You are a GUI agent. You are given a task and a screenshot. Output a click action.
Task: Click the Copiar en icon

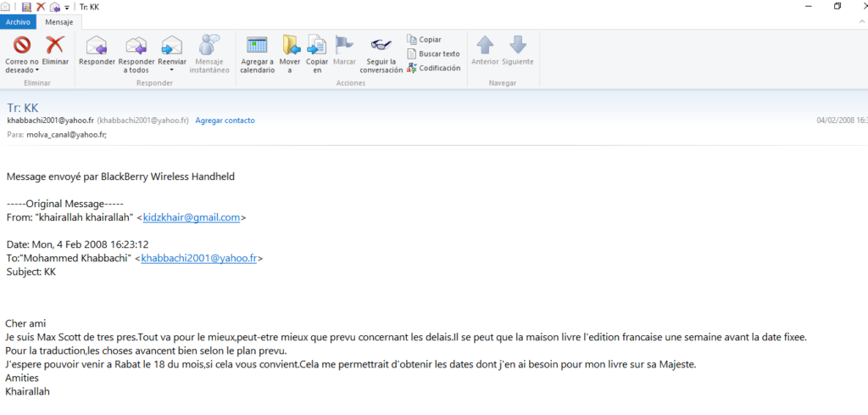[x=317, y=46]
